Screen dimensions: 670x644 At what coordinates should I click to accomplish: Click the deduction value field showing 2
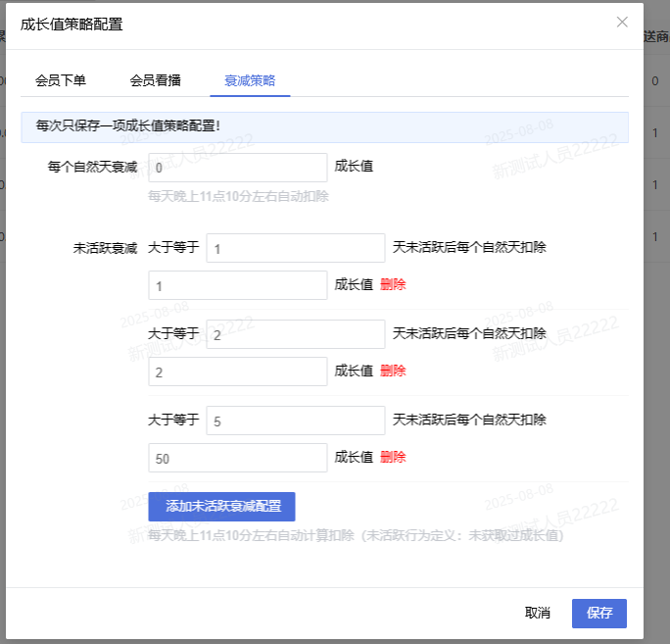click(237, 372)
